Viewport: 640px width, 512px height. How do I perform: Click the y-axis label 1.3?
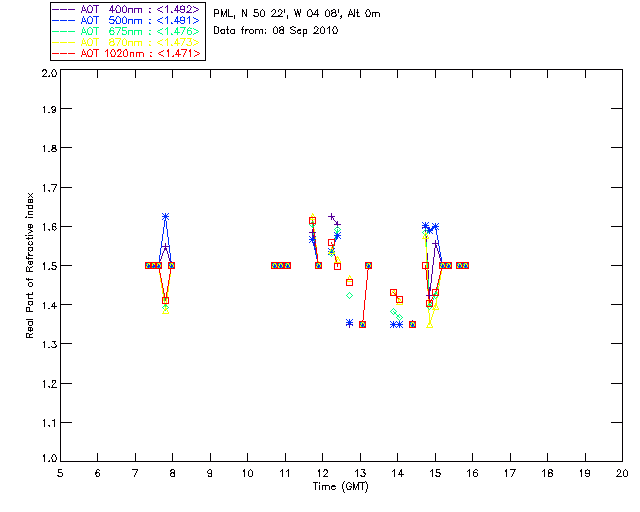49,344
